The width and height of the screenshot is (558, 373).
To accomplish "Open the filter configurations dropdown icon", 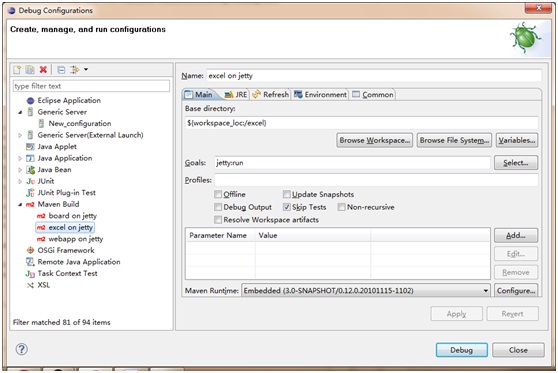I will [79, 69].
